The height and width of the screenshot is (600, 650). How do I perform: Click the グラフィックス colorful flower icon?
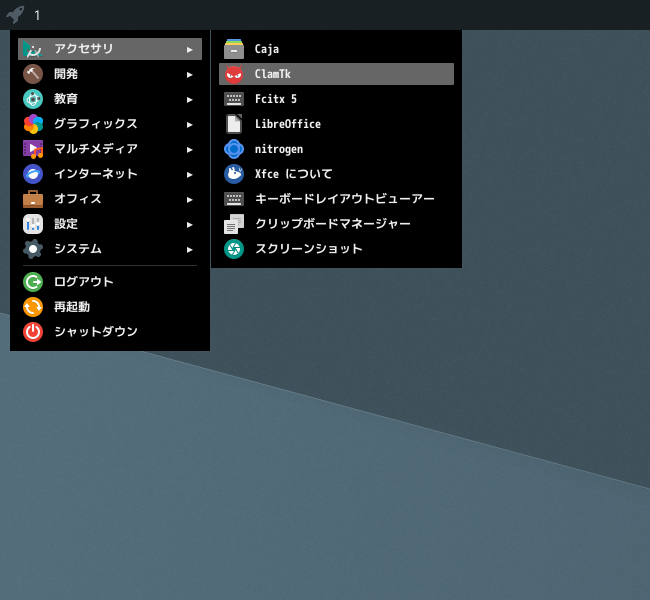(x=33, y=124)
